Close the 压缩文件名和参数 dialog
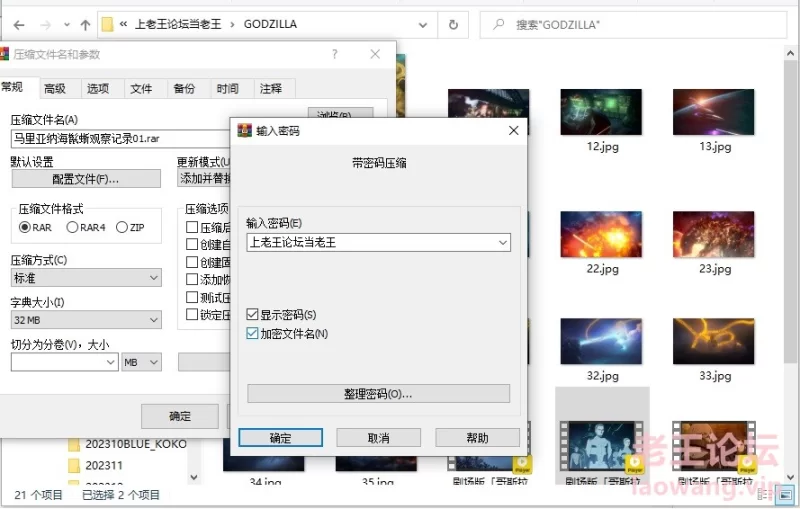This screenshot has width=800, height=509. point(375,54)
